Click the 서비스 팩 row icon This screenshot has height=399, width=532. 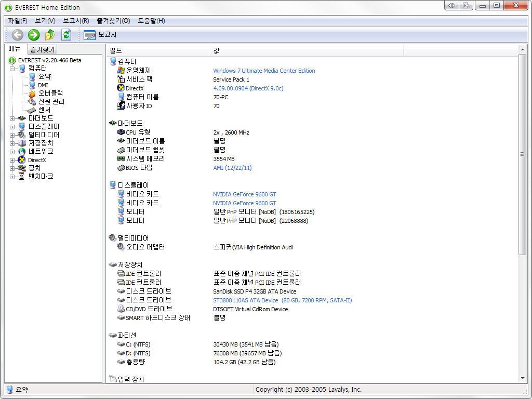coord(121,79)
